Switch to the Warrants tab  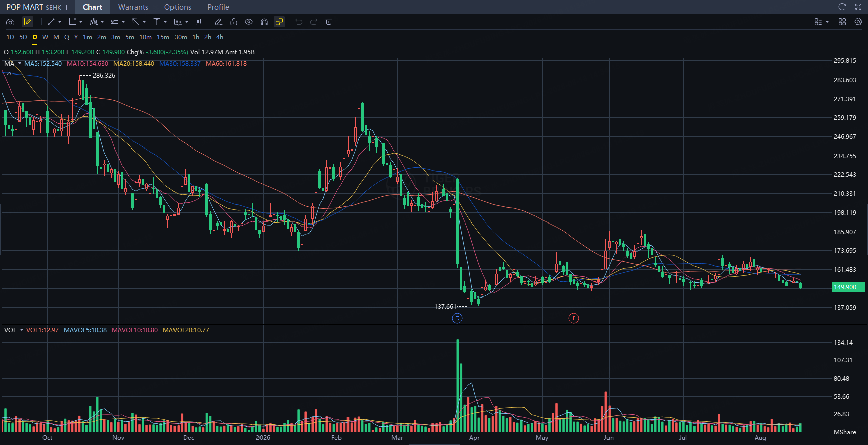point(133,7)
